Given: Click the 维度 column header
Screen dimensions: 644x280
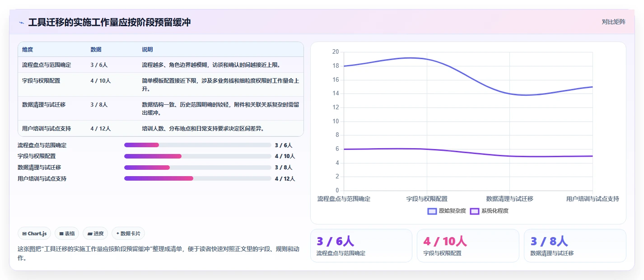Looking at the screenshot, I should point(28,50).
